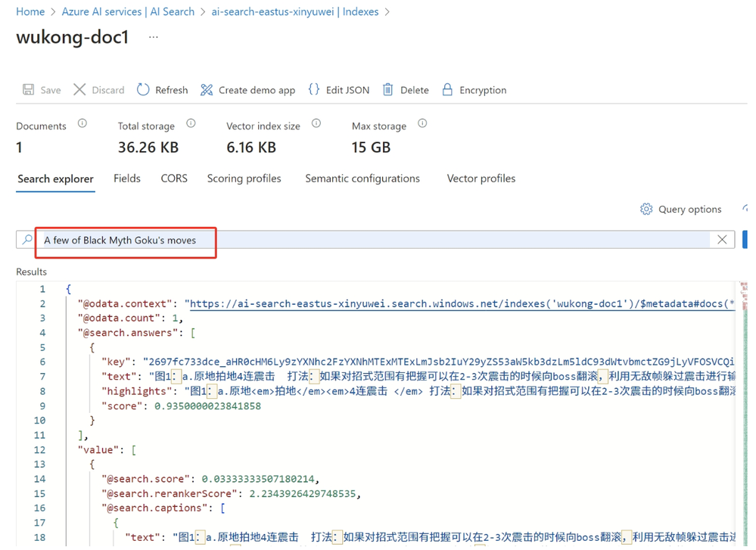Click the Save button label

tap(51, 90)
